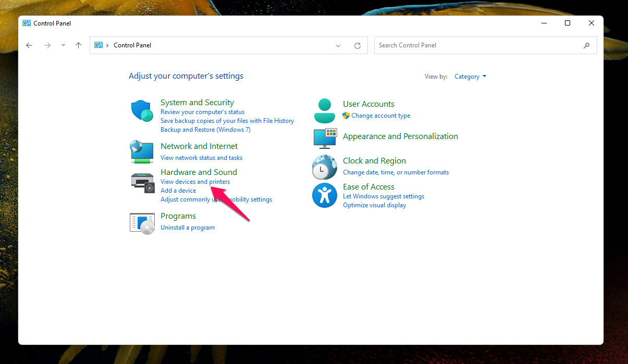Viewport: 628px width, 364px height.
Task: Minimize the Control Panel window
Action: point(544,23)
